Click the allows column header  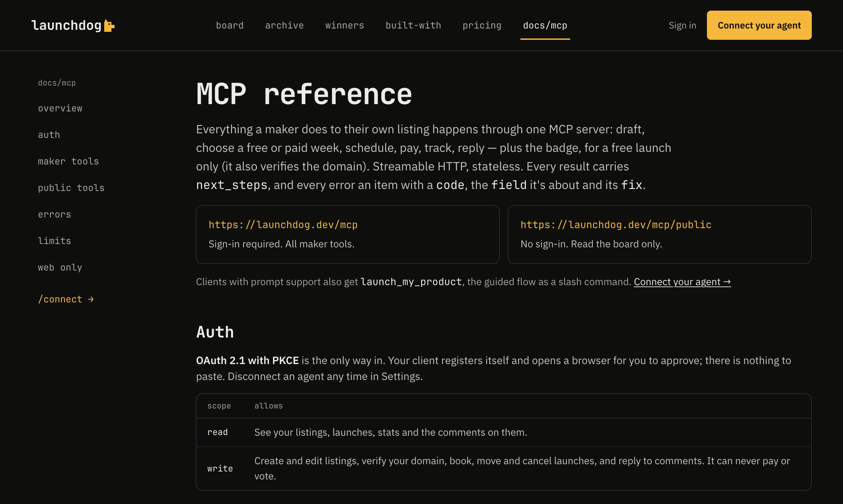268,406
